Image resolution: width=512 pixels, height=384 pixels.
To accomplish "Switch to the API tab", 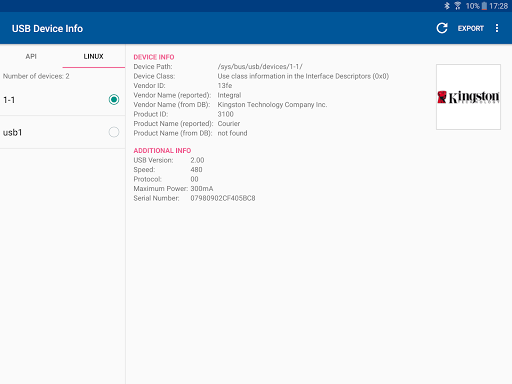I will tap(31, 56).
